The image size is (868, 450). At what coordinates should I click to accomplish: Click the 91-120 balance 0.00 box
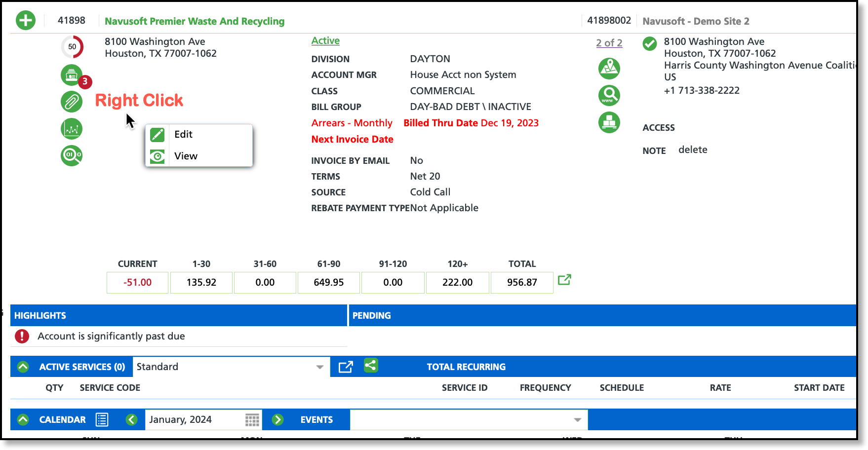point(393,283)
